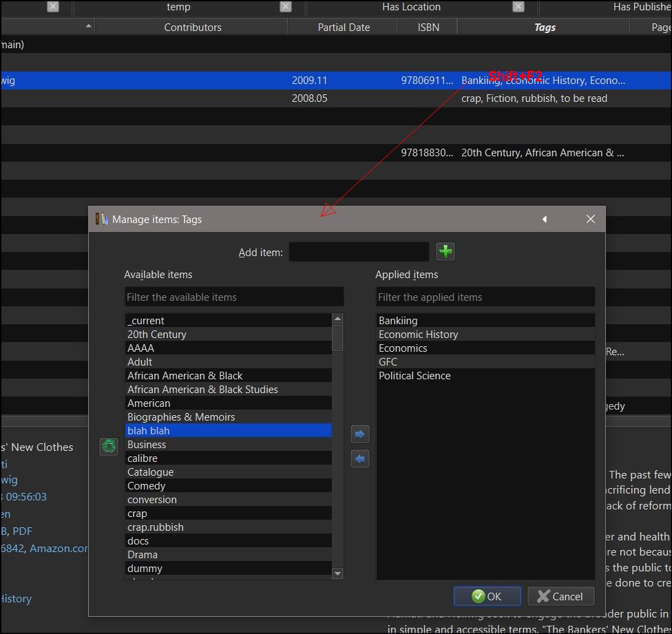This screenshot has height=634, width=672.
Task: Sort by Tags column header
Action: click(x=544, y=28)
